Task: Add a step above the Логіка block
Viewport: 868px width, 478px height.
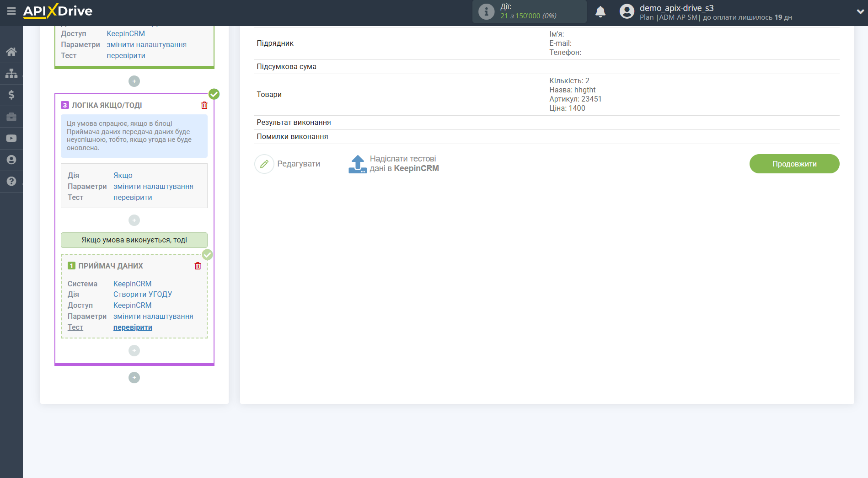Action: pyautogui.click(x=134, y=81)
